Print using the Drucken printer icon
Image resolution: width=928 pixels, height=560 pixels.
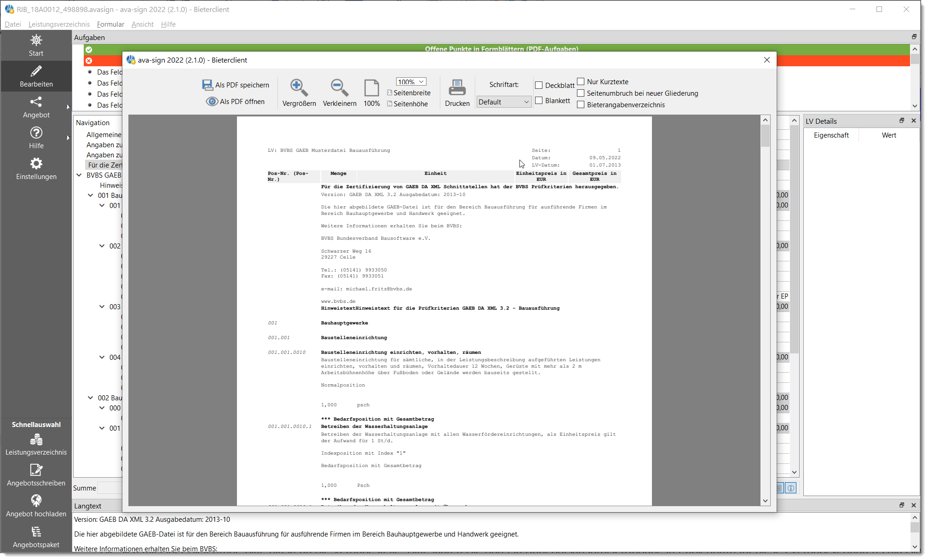(457, 87)
